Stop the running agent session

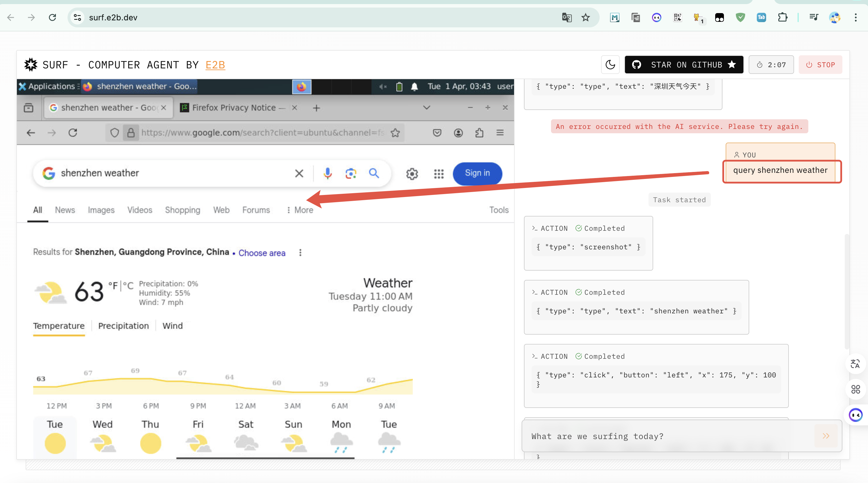point(820,65)
